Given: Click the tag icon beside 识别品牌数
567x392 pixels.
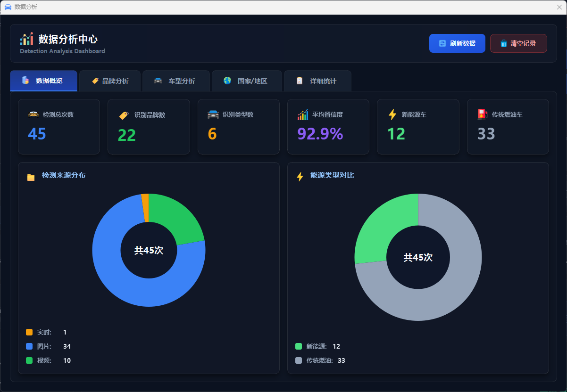Looking at the screenshot, I should point(124,115).
